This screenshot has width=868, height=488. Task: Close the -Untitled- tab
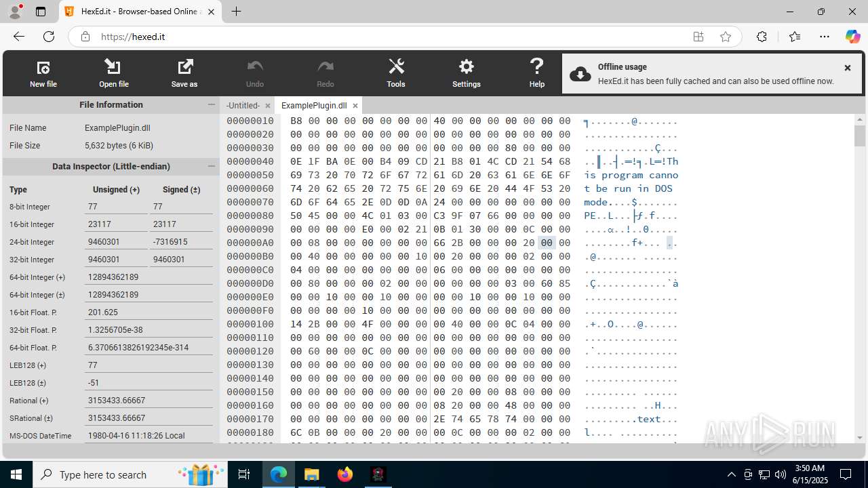[x=268, y=106]
